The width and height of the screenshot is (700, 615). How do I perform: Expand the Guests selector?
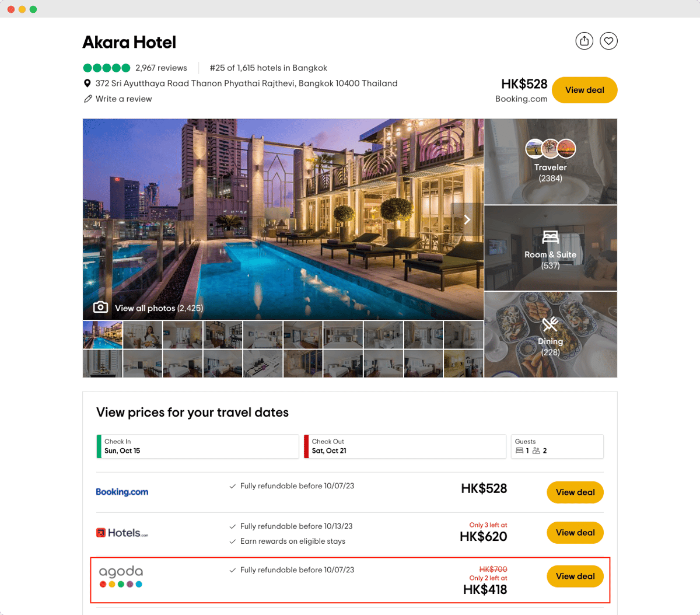557,446
